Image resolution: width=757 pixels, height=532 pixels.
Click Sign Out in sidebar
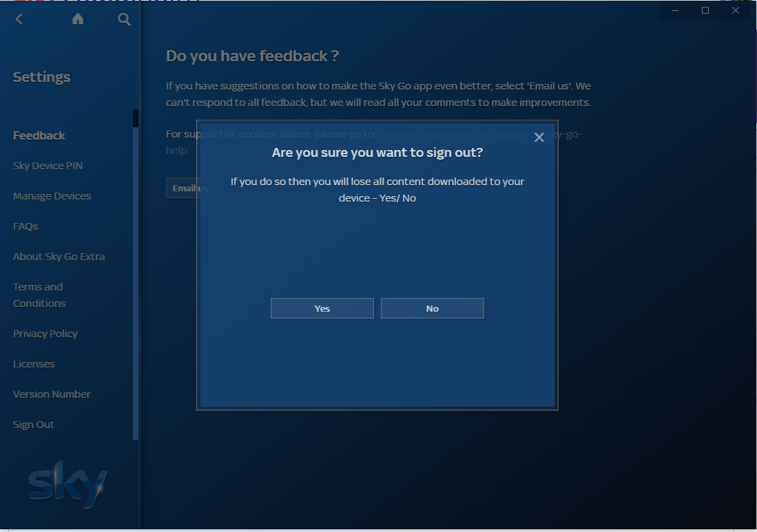[34, 425]
